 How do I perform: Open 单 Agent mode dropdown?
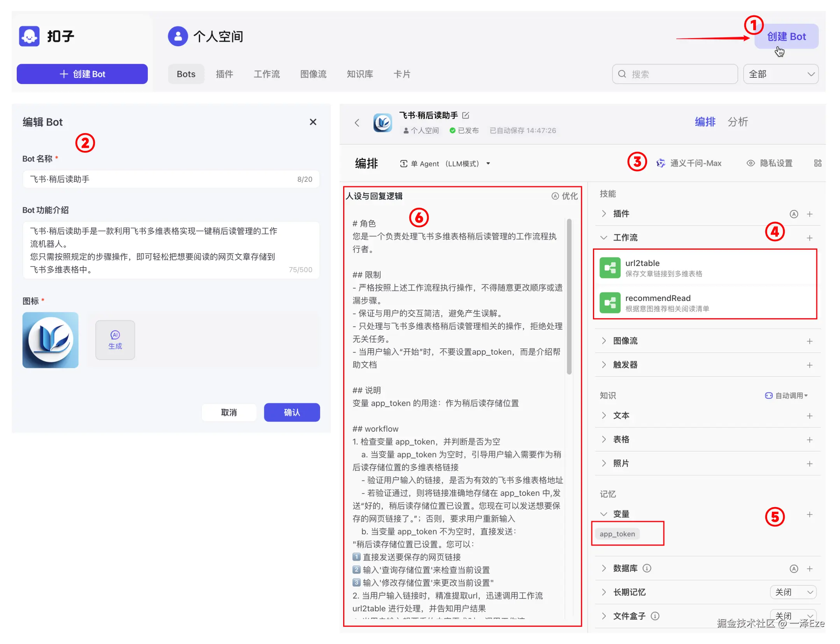coord(445,164)
